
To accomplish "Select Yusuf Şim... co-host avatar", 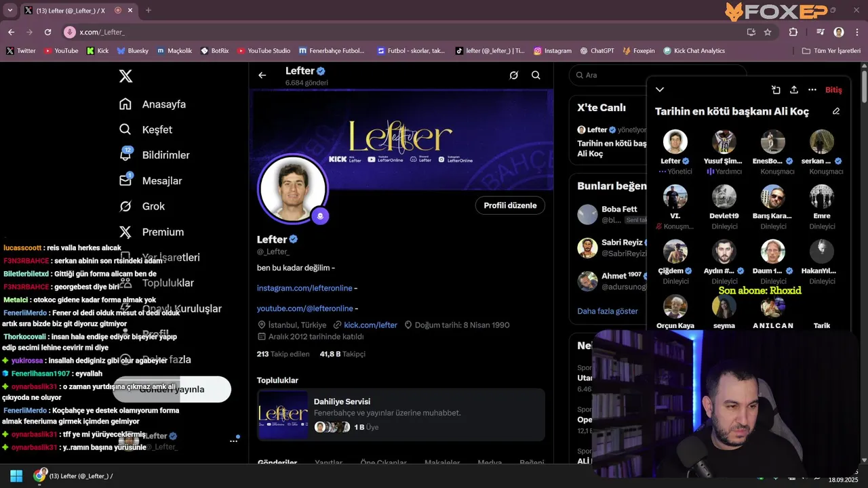I will tap(724, 142).
